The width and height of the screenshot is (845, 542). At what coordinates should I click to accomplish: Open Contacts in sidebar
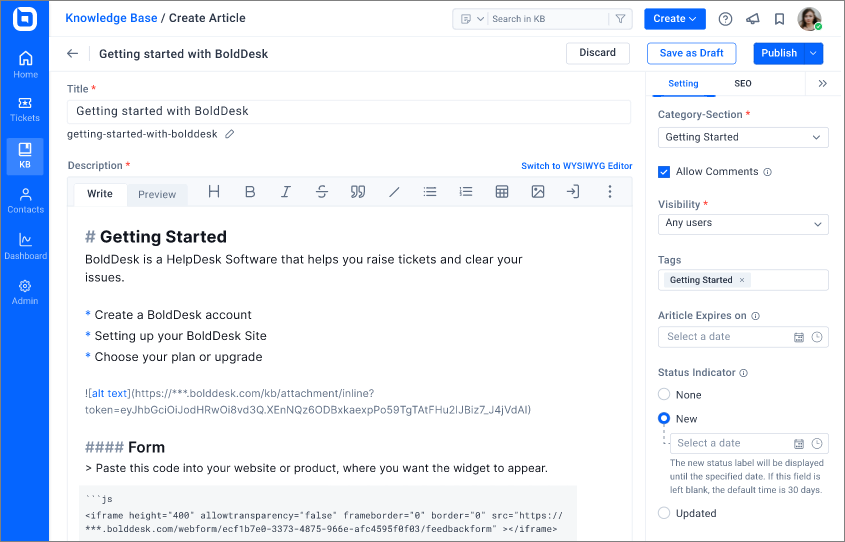click(x=25, y=201)
